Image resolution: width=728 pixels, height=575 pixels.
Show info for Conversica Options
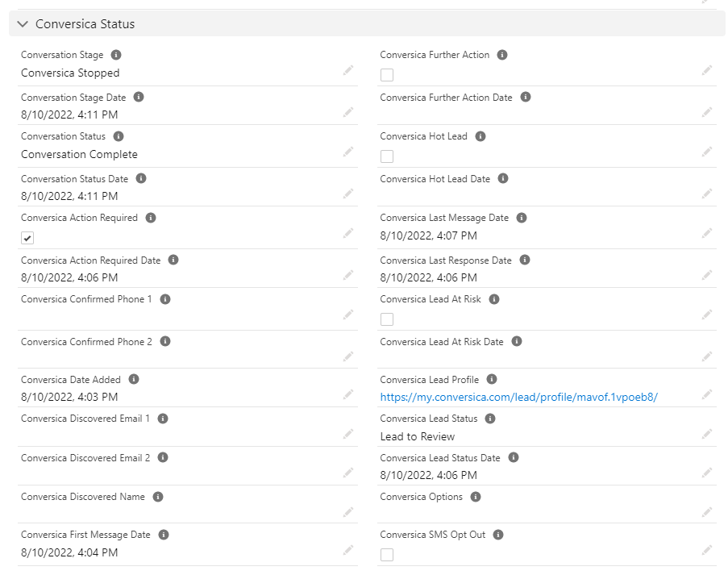[x=476, y=497]
